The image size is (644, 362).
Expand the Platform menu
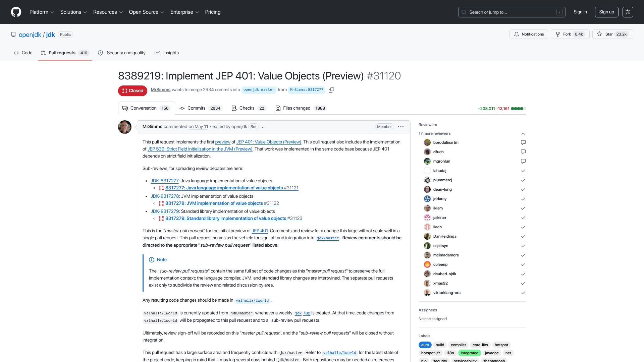pyautogui.click(x=42, y=12)
